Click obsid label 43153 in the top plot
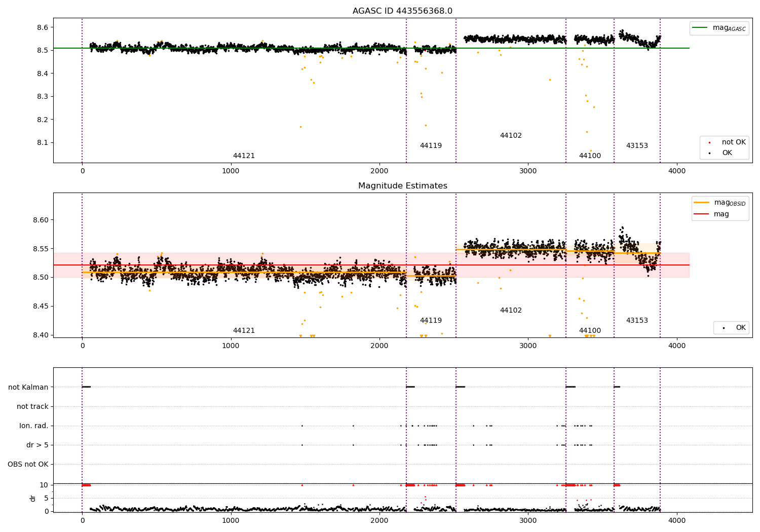Viewport: 760px width, 532px height. click(637, 145)
